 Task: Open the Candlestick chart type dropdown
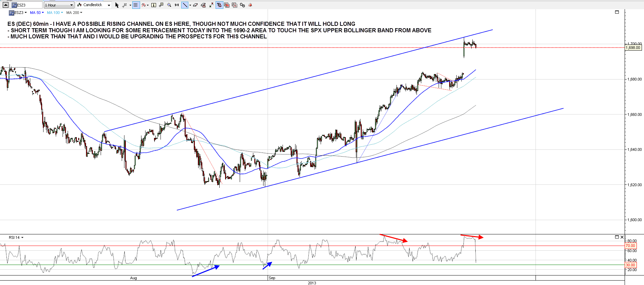94,5
